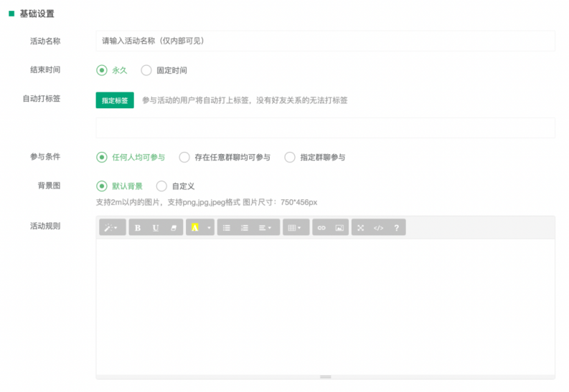Click inside the 活动规则 editor text area
This screenshot has width=569, height=392.
click(x=325, y=306)
